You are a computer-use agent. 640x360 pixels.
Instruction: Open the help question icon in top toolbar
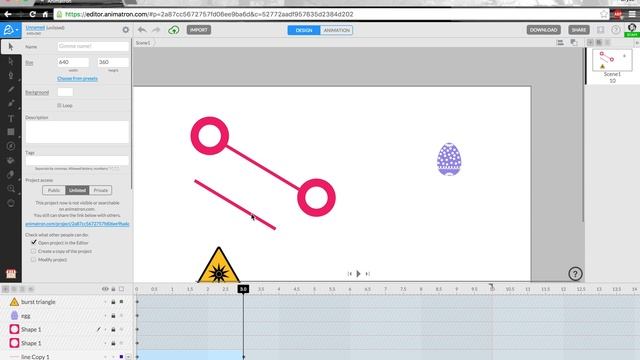pyautogui.click(x=616, y=30)
